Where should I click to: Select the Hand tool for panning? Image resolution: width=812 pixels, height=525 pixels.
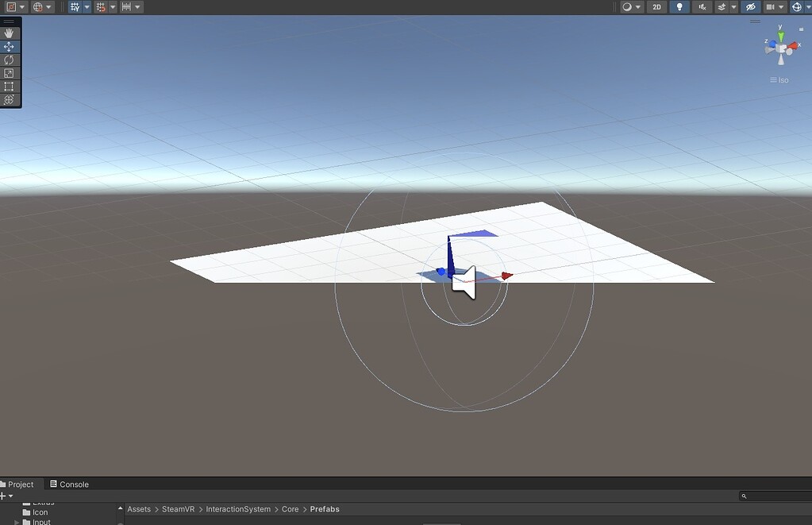click(9, 33)
